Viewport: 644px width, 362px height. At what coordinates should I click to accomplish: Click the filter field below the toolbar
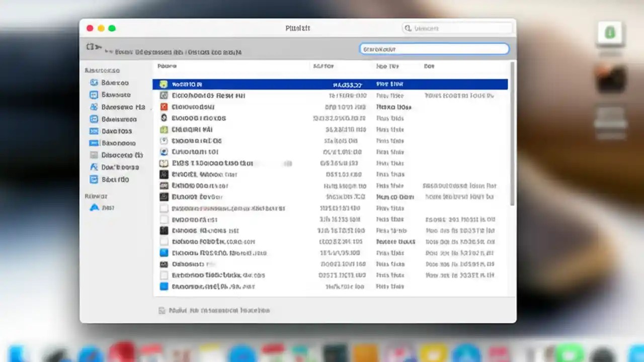pos(434,49)
